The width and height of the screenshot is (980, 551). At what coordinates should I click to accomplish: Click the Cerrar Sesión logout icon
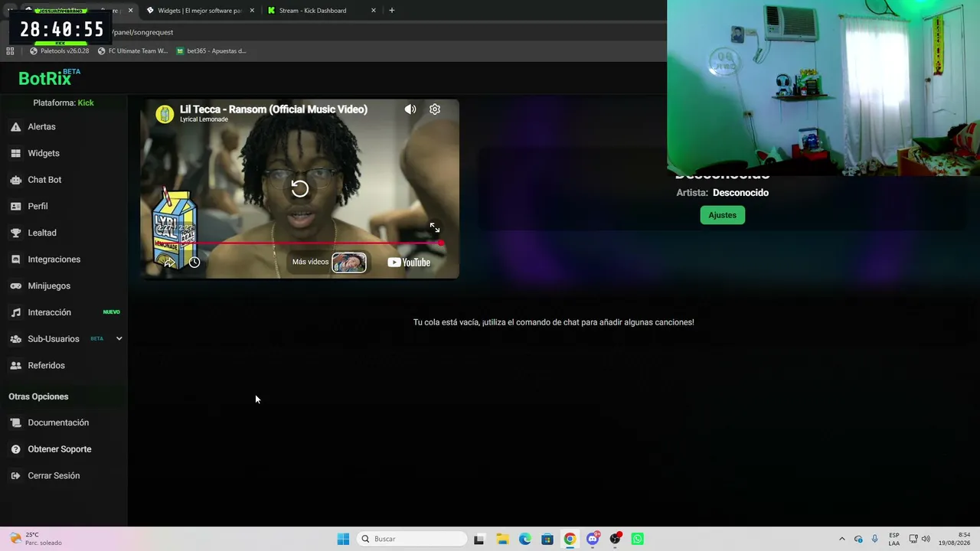15,476
